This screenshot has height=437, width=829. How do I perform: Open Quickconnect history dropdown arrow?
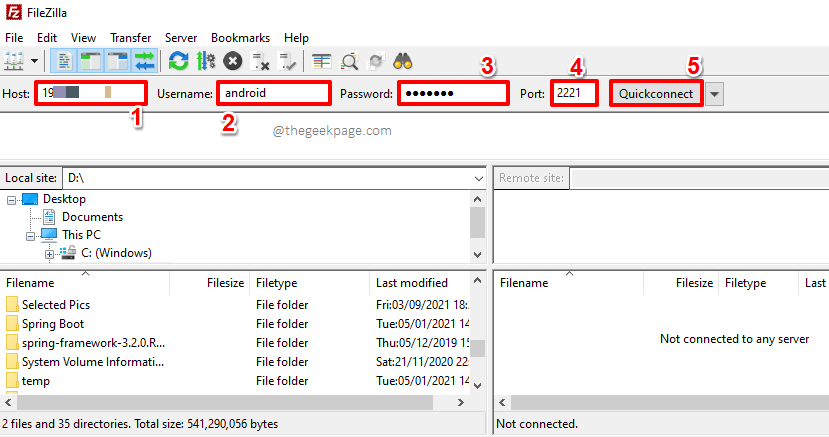click(x=714, y=94)
